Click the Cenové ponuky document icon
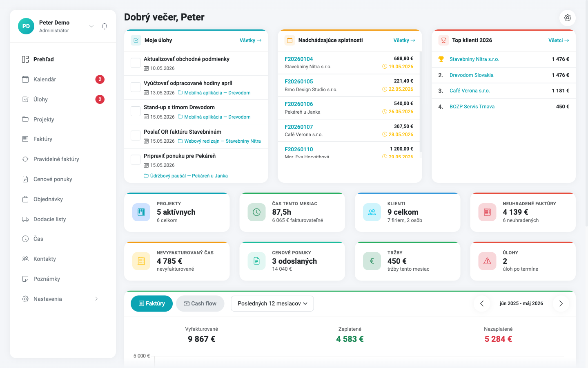 pyautogui.click(x=25, y=179)
